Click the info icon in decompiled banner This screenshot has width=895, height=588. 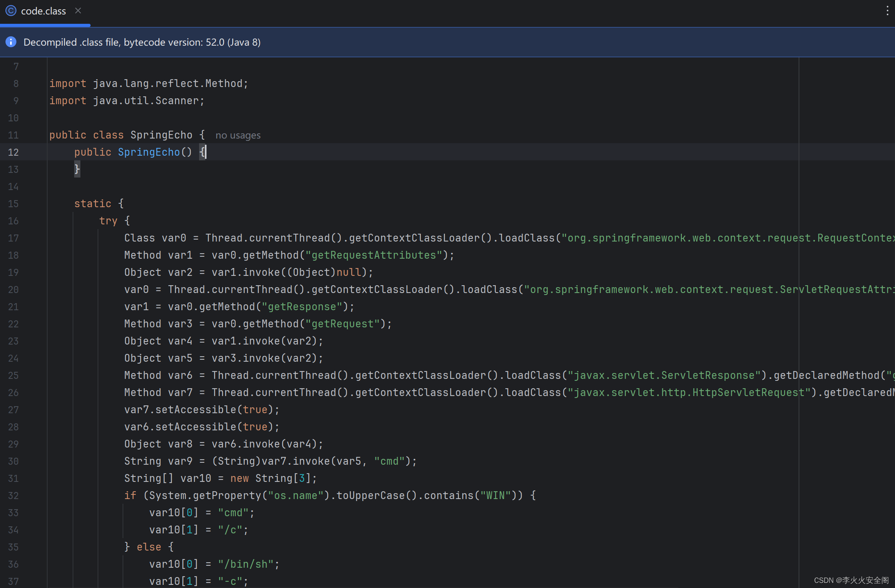pyautogui.click(x=11, y=42)
